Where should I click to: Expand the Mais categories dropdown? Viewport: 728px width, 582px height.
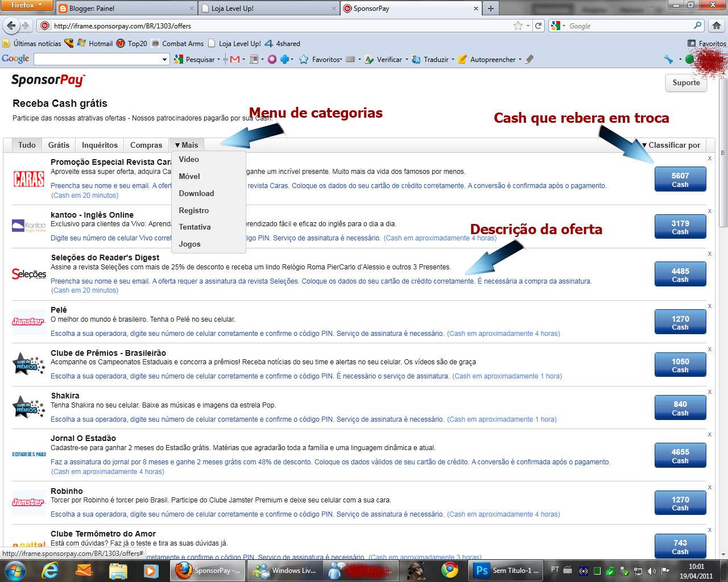pyautogui.click(x=187, y=145)
